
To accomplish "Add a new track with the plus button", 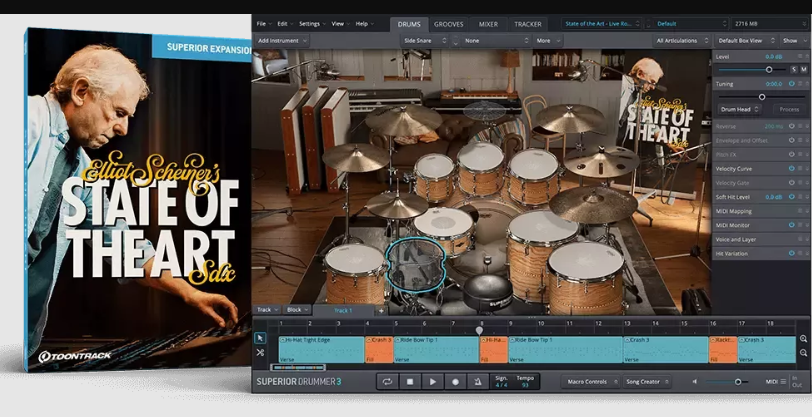I will coord(381,310).
